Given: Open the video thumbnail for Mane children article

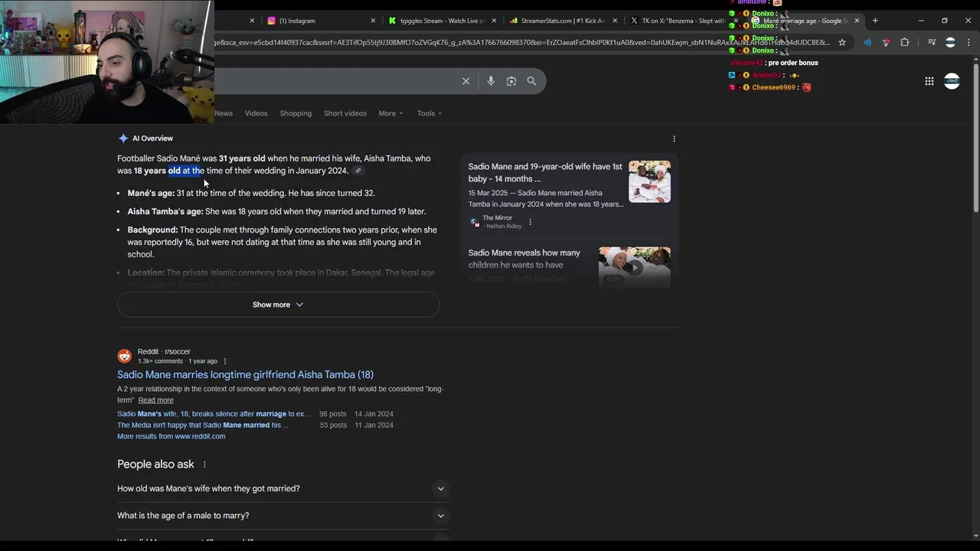Looking at the screenshot, I should pos(635,266).
